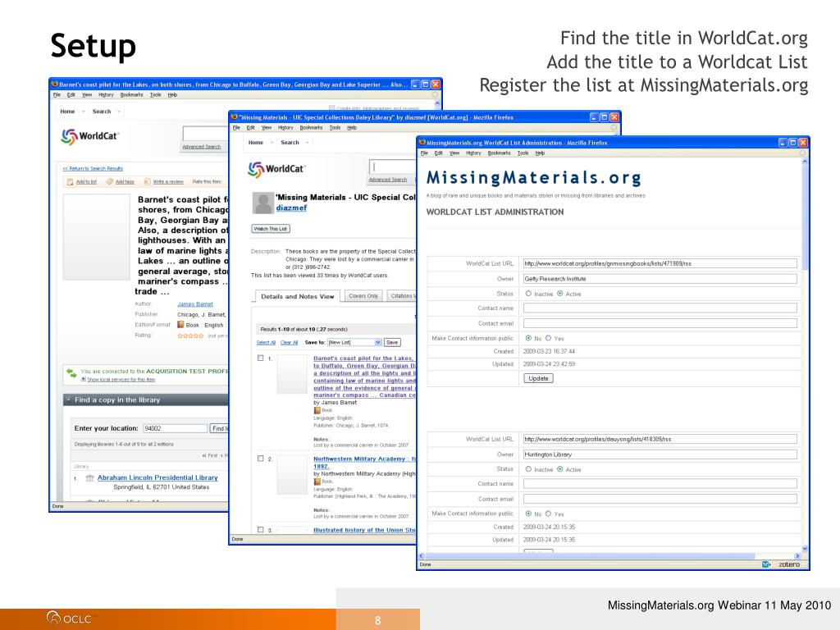
Task: Click the Contact email field under Huntington Library
Action: tap(660, 499)
